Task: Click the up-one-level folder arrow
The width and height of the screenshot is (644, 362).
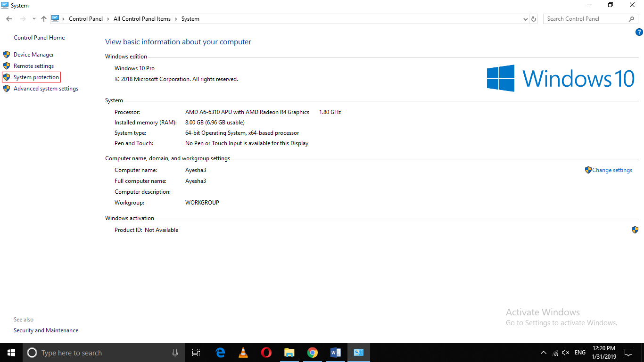Action: pos(43,18)
